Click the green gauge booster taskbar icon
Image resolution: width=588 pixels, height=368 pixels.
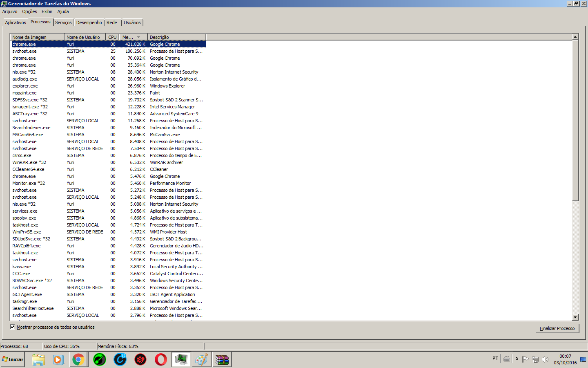[99, 360]
